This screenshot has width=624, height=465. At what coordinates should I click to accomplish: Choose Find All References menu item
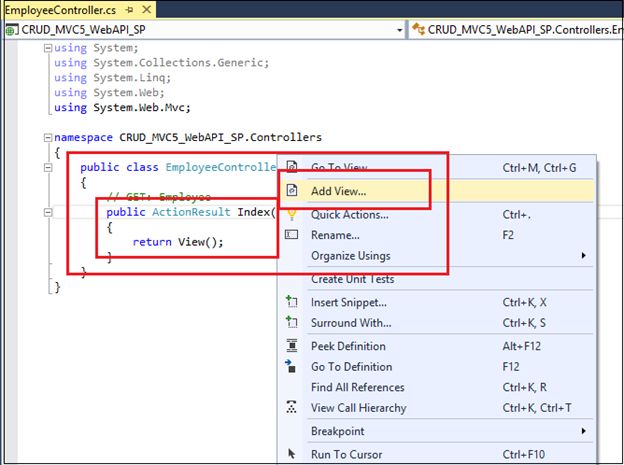tap(437, 387)
